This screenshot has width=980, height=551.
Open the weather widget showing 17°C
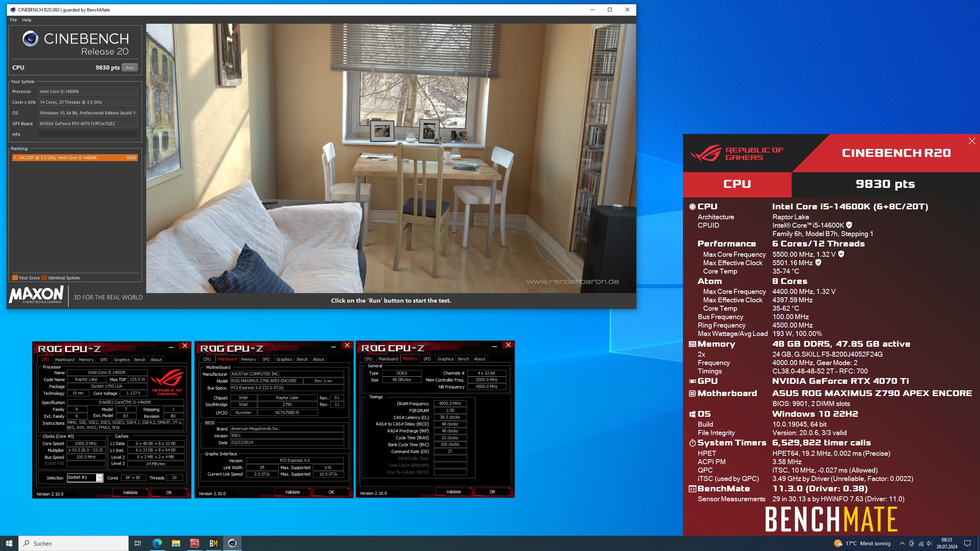click(862, 543)
